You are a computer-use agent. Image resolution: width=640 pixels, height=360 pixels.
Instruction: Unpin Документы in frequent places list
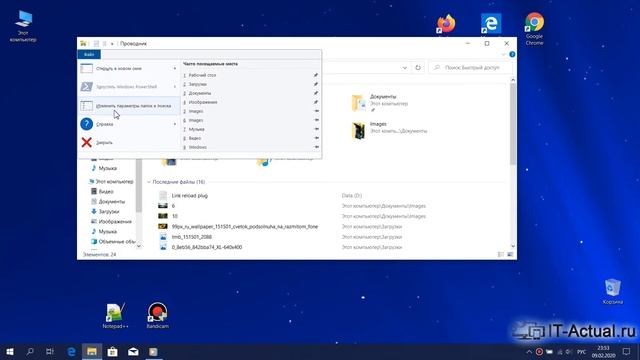(x=316, y=93)
